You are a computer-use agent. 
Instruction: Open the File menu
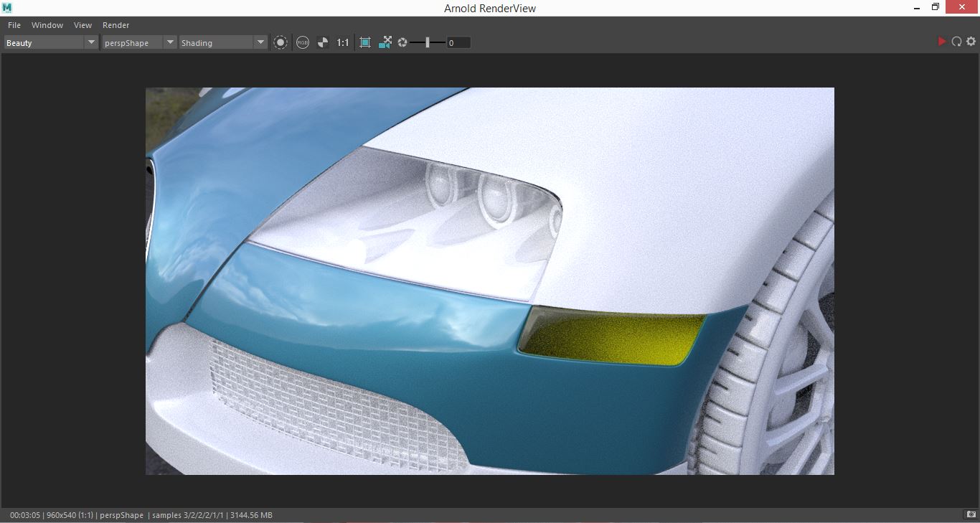tap(14, 25)
